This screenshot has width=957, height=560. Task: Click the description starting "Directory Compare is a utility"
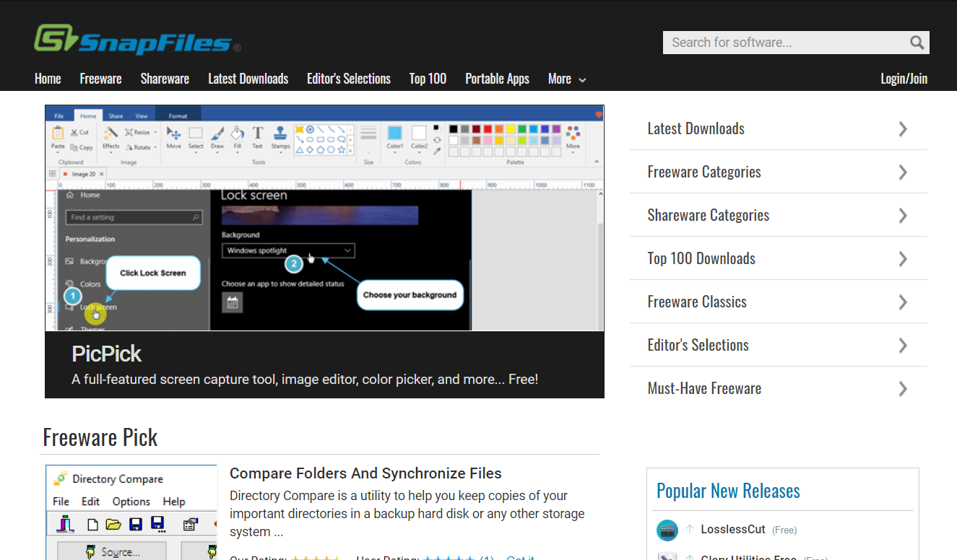point(407,514)
